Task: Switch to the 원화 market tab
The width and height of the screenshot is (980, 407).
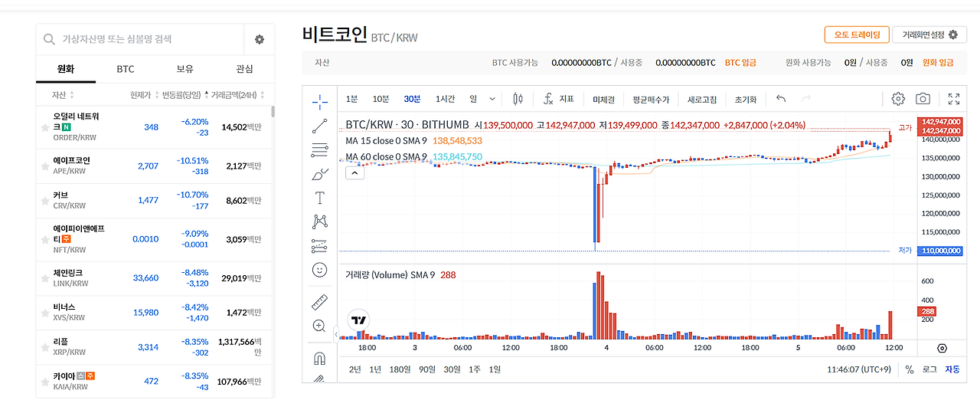Action: tap(66, 69)
